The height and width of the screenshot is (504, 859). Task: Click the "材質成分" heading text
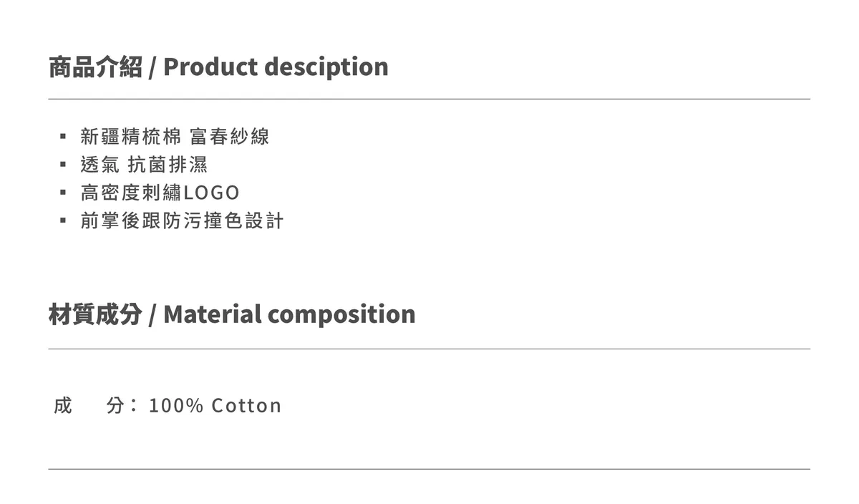95,314
